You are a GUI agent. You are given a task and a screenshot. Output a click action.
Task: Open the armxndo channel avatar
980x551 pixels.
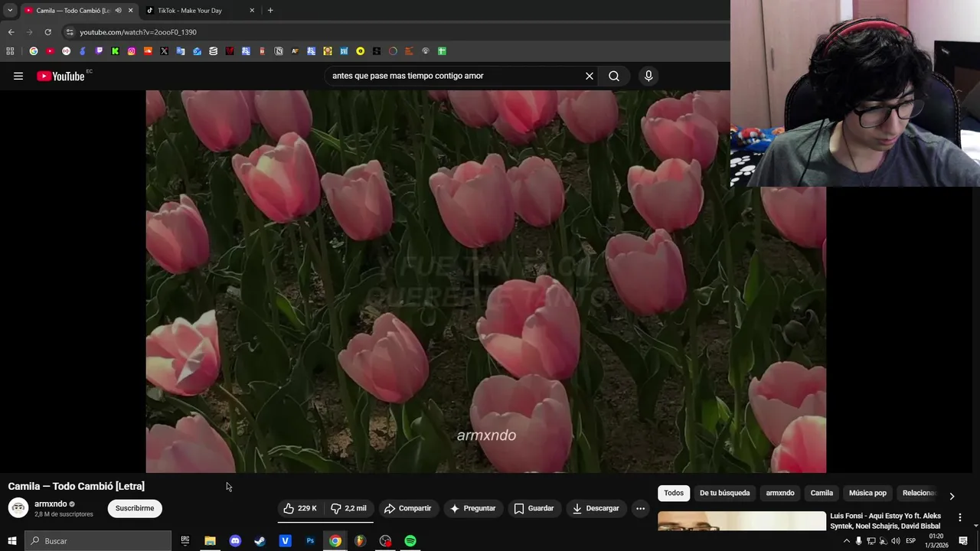pyautogui.click(x=18, y=508)
